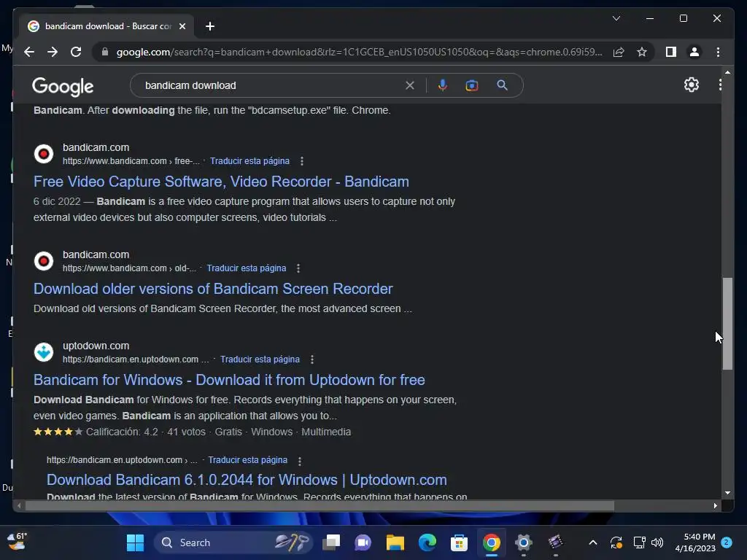747x560 pixels.
Task: Click uptodown.com site name text
Action: [96, 346]
